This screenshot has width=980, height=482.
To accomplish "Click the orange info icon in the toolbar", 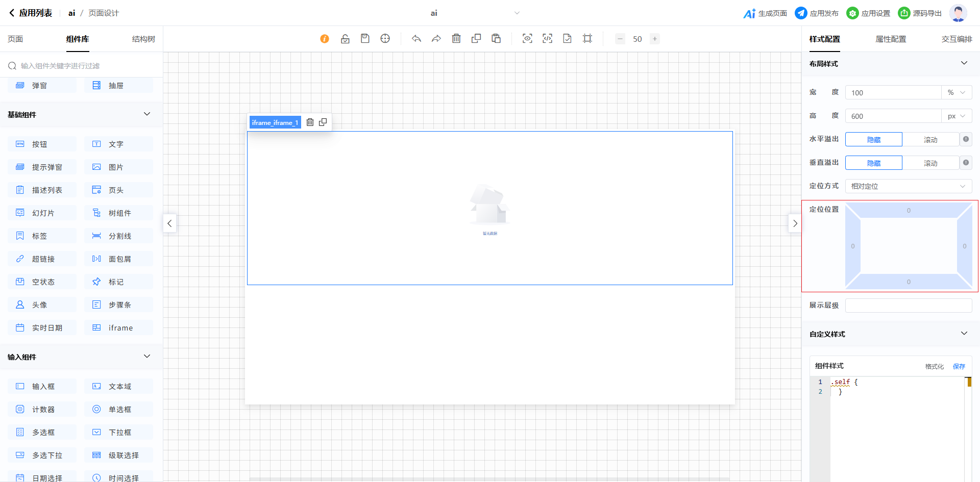I will click(x=325, y=39).
